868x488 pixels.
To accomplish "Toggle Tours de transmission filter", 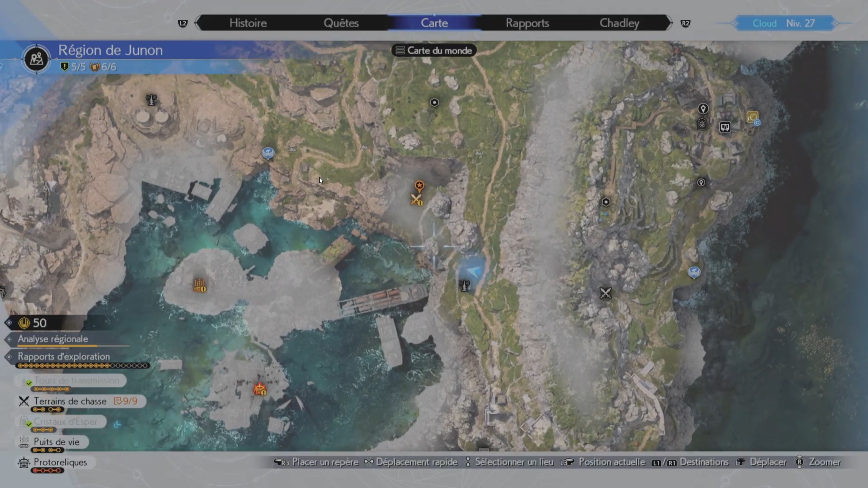I will point(76,381).
